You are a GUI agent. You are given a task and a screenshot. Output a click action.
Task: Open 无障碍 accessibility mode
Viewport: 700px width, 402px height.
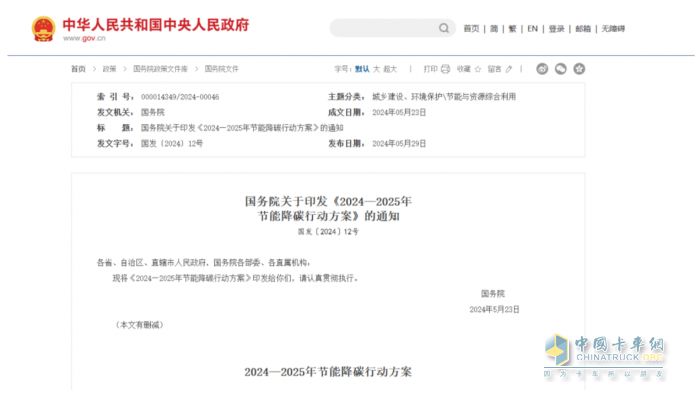tap(613, 29)
